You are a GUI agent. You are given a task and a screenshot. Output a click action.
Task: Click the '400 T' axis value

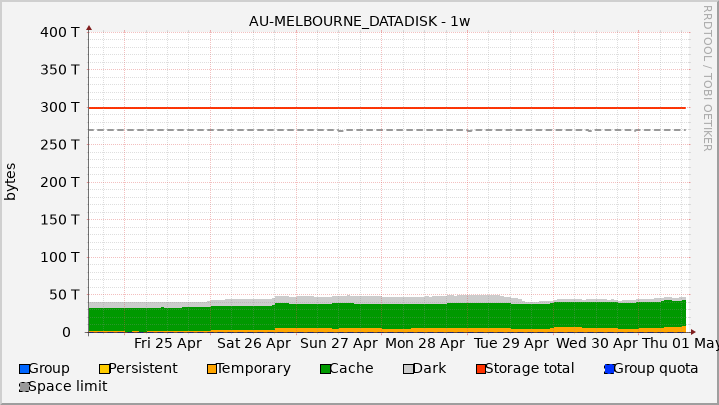(60, 32)
